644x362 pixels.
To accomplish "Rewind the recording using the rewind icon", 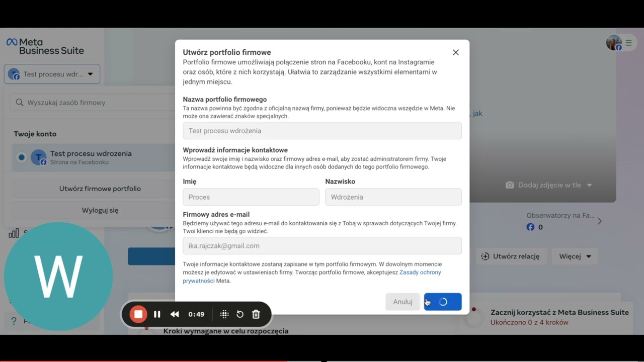I will click(x=175, y=314).
